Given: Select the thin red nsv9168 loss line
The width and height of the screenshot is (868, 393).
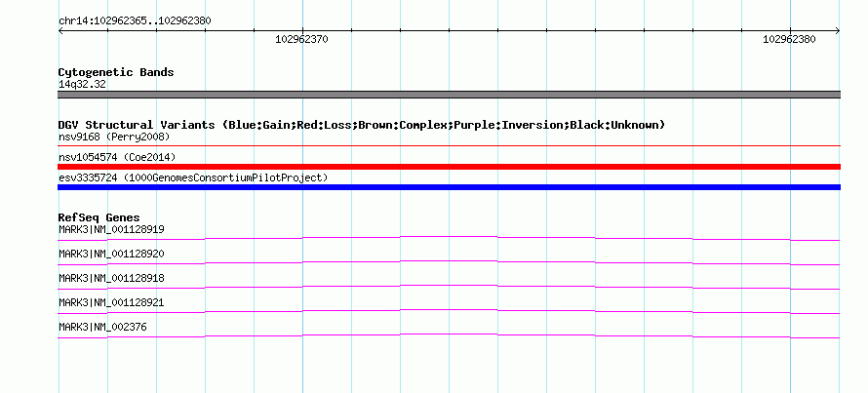Looking at the screenshot, I should (x=449, y=145).
